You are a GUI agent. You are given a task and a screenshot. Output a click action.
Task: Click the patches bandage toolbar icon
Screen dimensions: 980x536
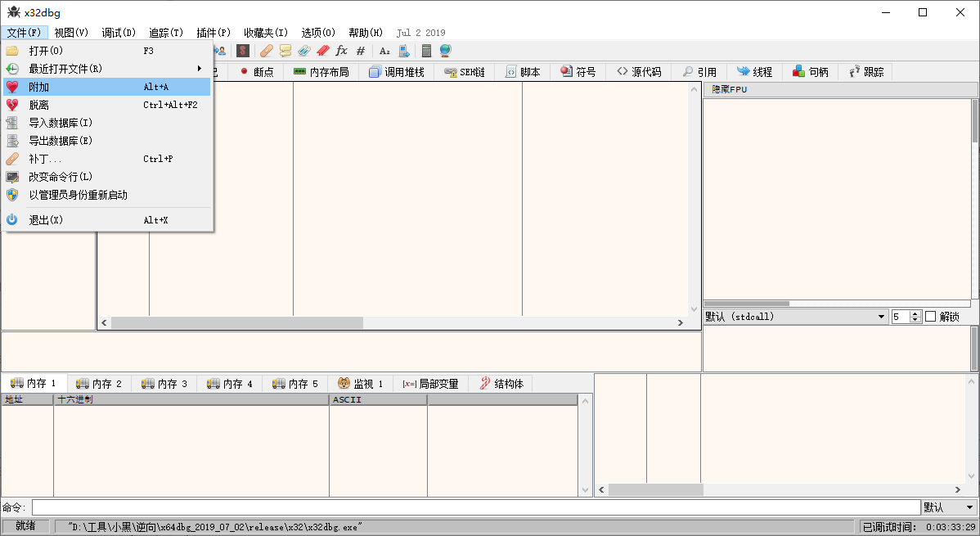click(267, 51)
